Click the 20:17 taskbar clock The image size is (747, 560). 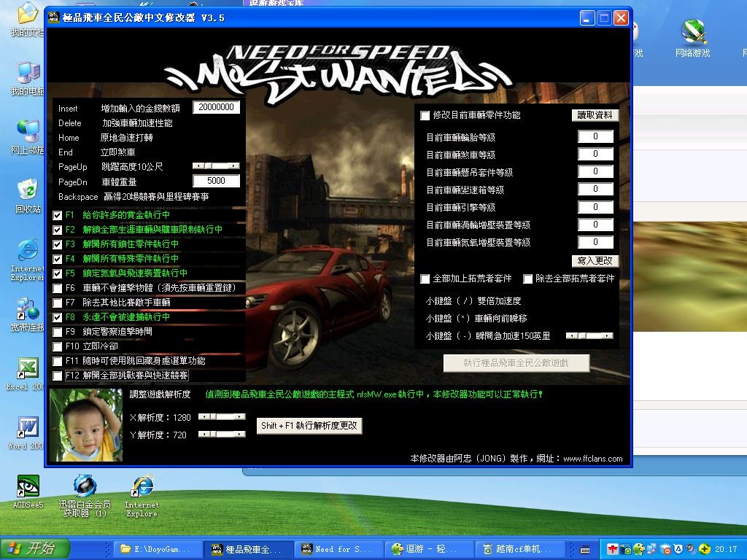pyautogui.click(x=726, y=550)
